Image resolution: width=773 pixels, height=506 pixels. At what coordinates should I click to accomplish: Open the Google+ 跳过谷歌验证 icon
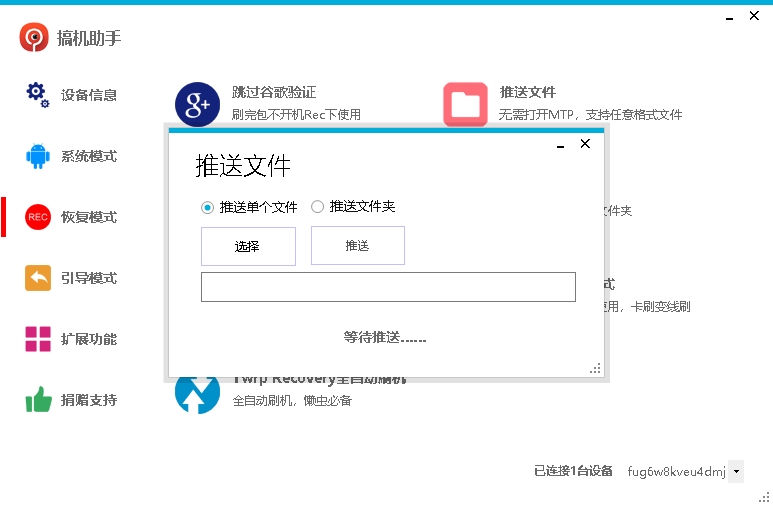(x=197, y=104)
